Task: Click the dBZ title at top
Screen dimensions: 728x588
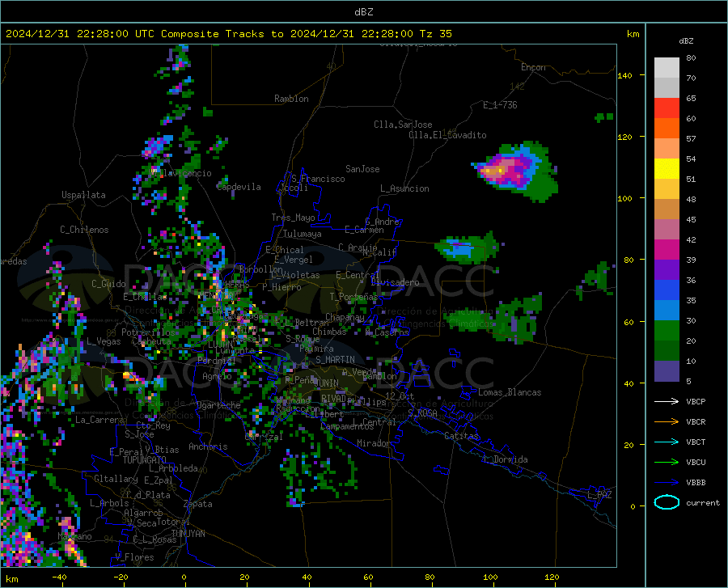Action: pos(363,12)
